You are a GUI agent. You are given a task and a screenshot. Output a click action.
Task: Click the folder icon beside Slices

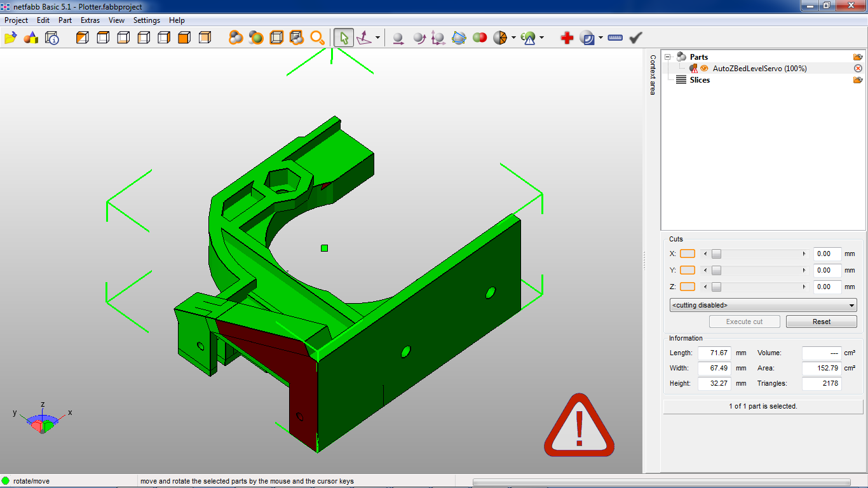[858, 80]
